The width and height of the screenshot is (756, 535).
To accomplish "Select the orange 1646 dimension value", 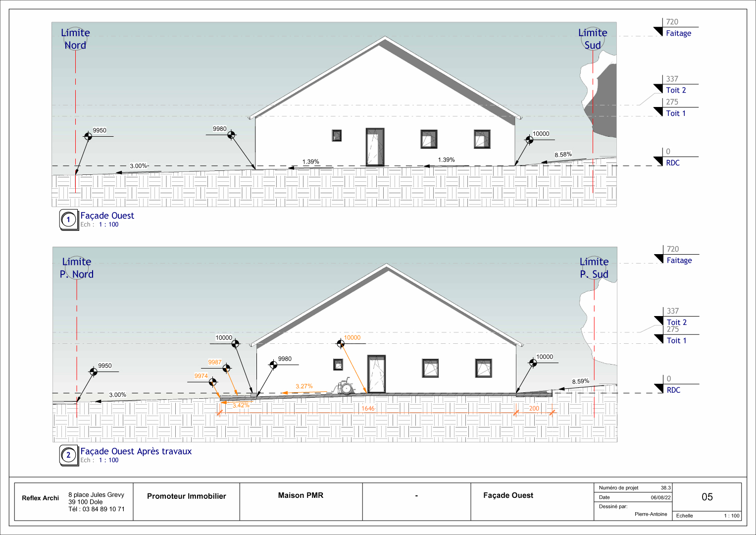I will [x=368, y=409].
